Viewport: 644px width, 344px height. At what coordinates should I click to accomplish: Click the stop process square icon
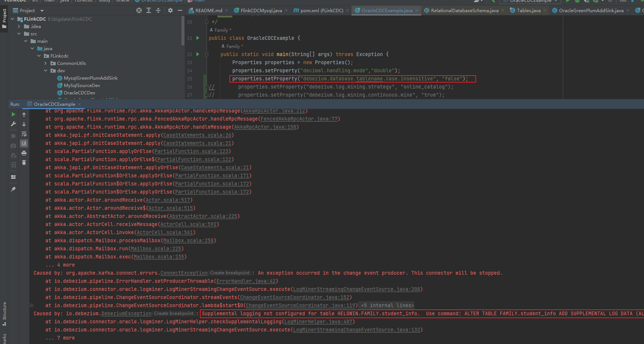click(x=13, y=136)
